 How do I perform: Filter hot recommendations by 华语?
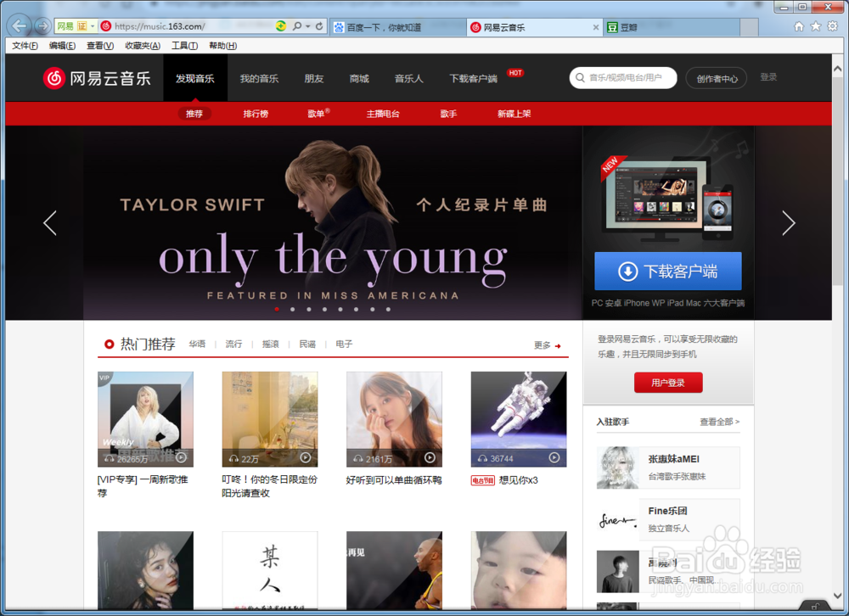197,344
